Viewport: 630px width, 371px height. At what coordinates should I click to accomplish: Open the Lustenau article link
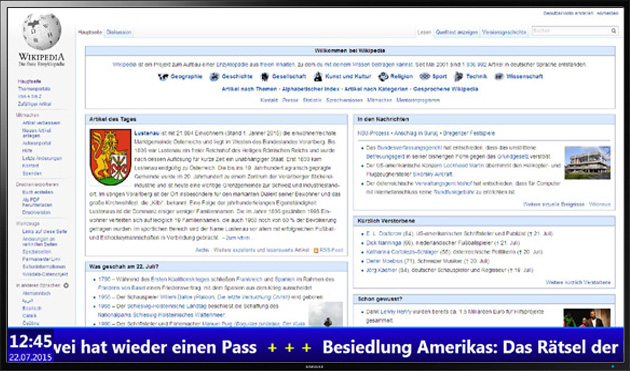(147, 133)
